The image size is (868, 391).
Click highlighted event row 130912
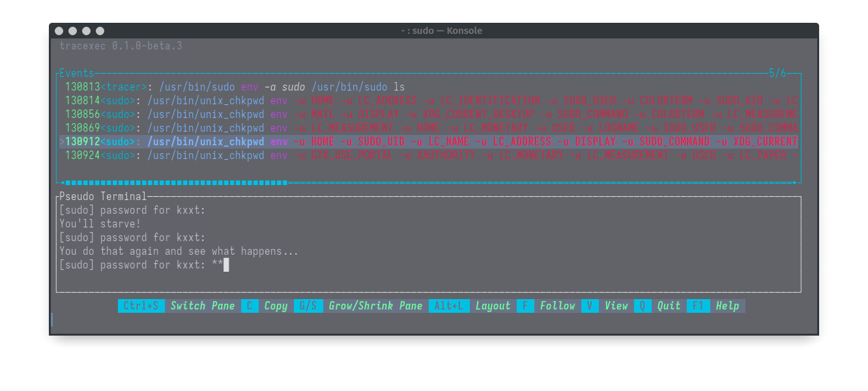click(429, 141)
